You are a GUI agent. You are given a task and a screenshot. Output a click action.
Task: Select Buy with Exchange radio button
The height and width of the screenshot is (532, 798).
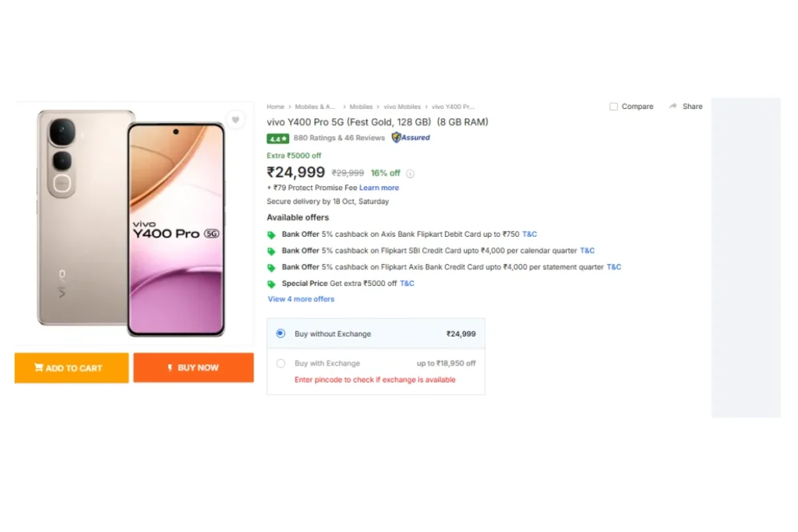pyautogui.click(x=281, y=364)
